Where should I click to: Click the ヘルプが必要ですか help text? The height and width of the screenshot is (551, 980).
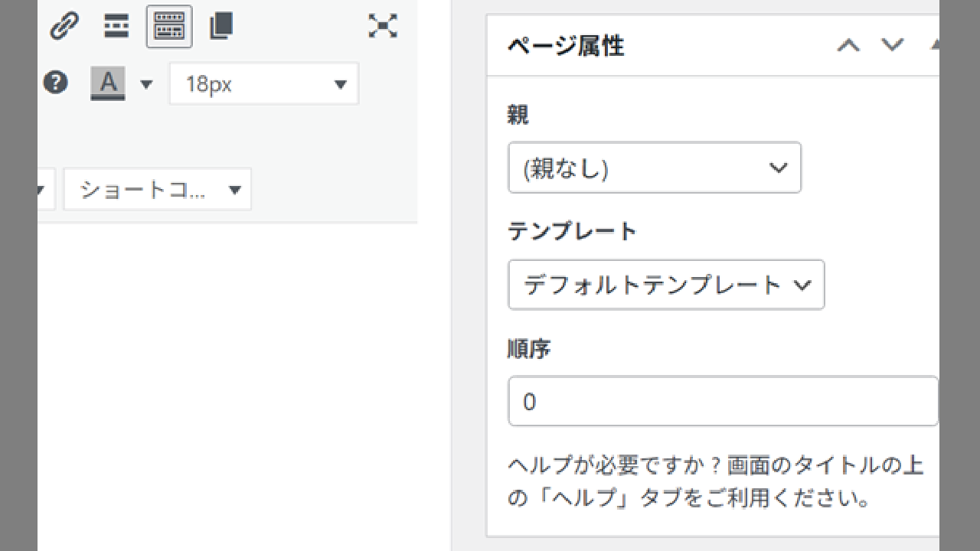pyautogui.click(x=716, y=481)
